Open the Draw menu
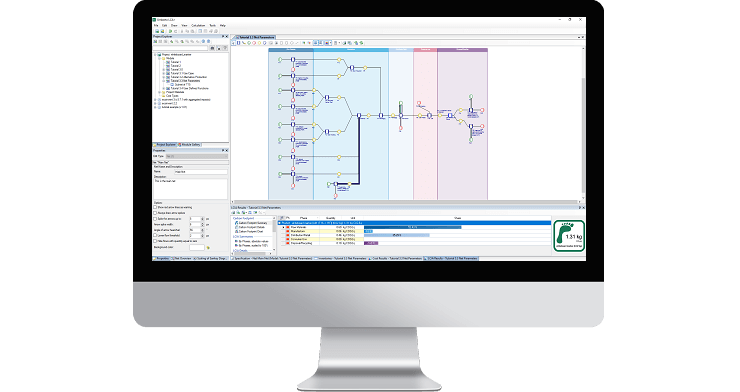740x392 pixels. 174,25
